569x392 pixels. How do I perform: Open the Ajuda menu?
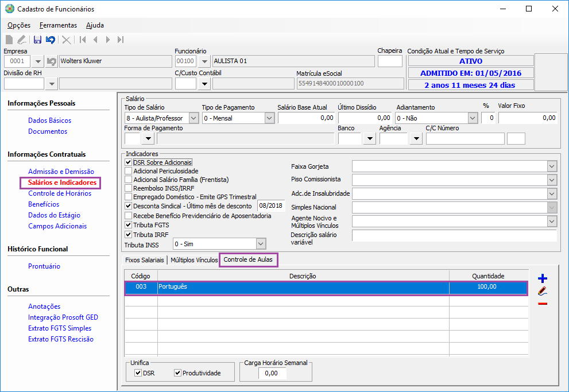point(95,25)
